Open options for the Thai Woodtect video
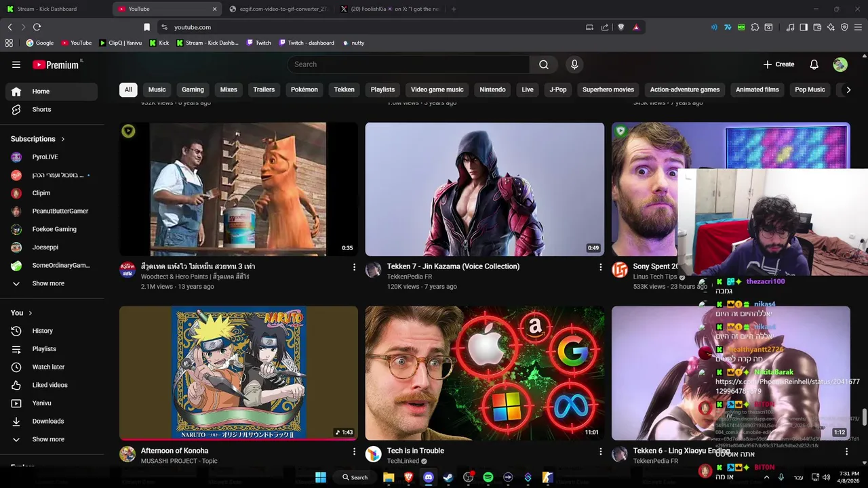This screenshot has width=868, height=488. coord(354,267)
